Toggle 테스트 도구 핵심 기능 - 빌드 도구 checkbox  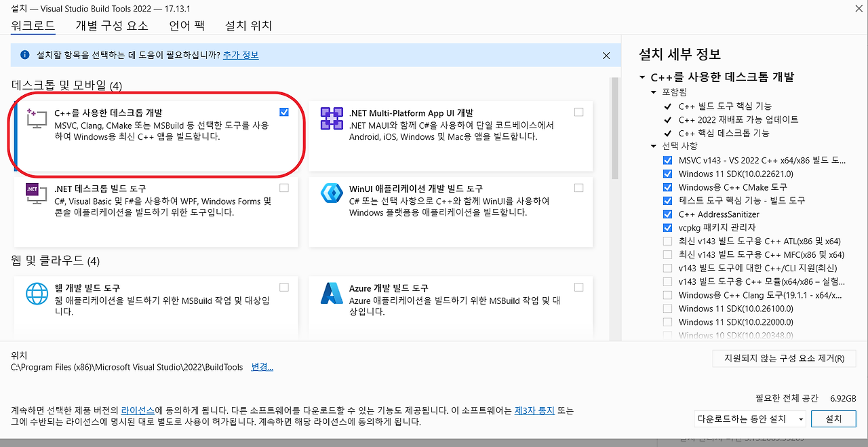(x=667, y=201)
